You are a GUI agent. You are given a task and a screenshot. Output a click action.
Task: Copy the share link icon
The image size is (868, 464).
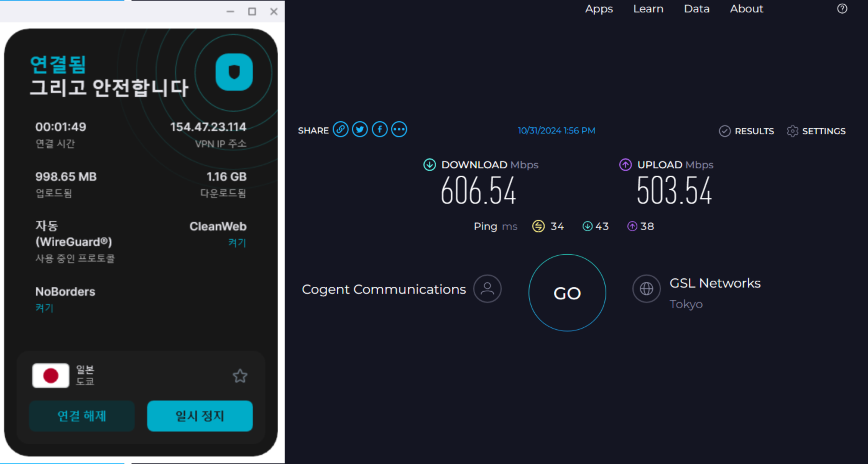click(340, 130)
